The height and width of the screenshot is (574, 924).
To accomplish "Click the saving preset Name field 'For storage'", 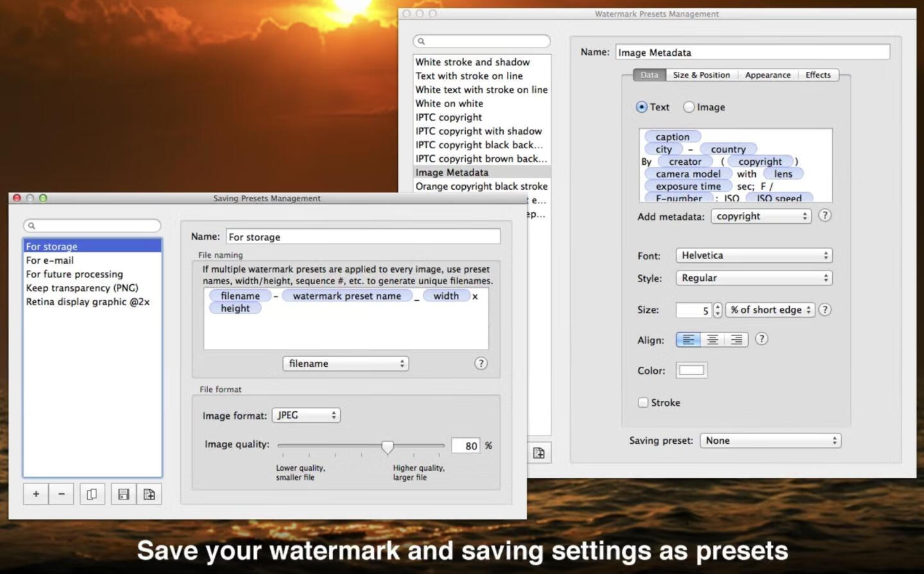I will point(363,237).
